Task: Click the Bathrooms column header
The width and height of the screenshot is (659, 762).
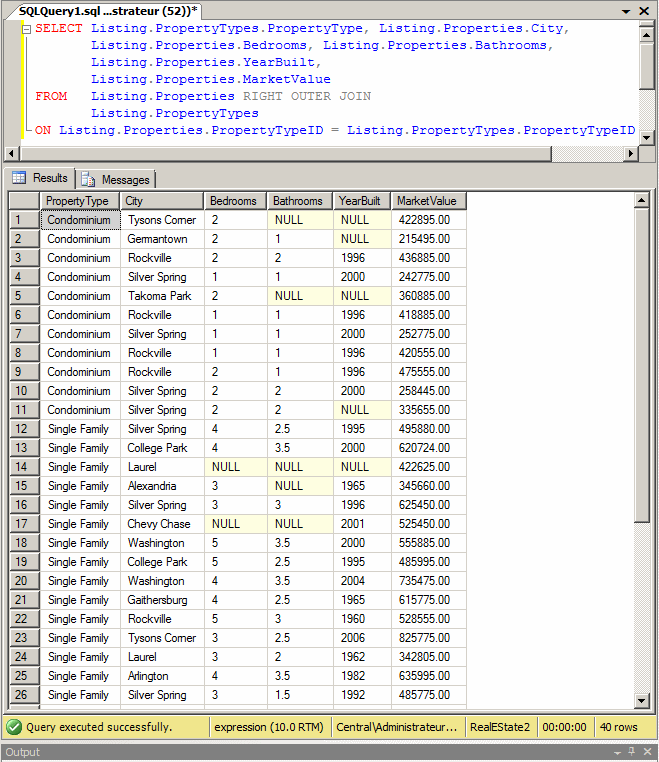Action: [300, 201]
